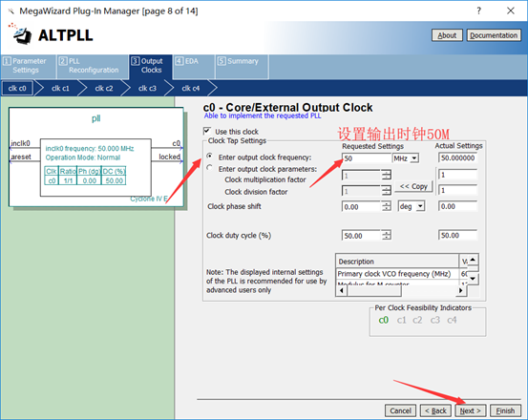
Task: Select Enter output clock parameters option
Action: [x=210, y=168]
